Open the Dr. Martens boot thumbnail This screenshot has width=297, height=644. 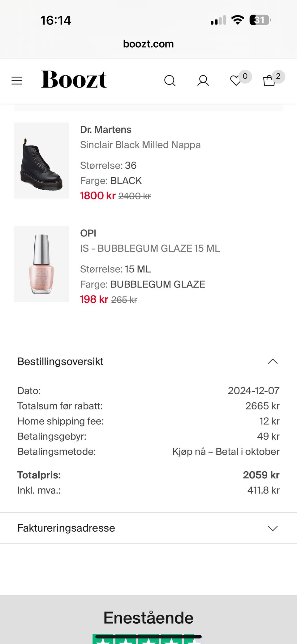41,161
